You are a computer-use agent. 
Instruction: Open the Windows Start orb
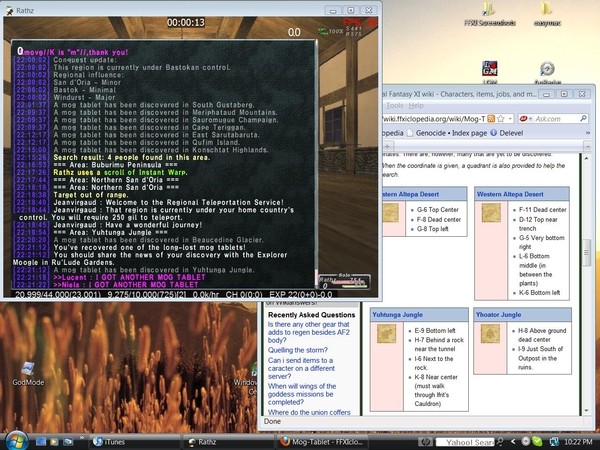click(x=15, y=441)
